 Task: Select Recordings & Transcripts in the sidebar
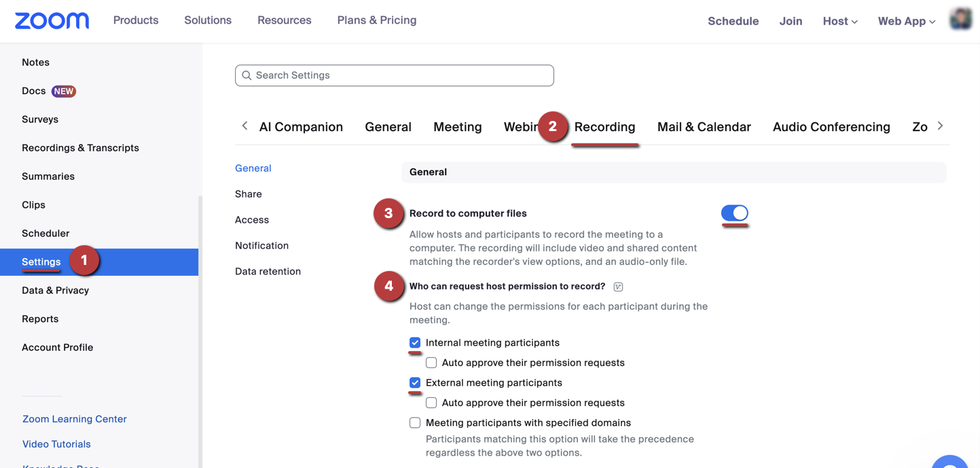[x=80, y=147]
